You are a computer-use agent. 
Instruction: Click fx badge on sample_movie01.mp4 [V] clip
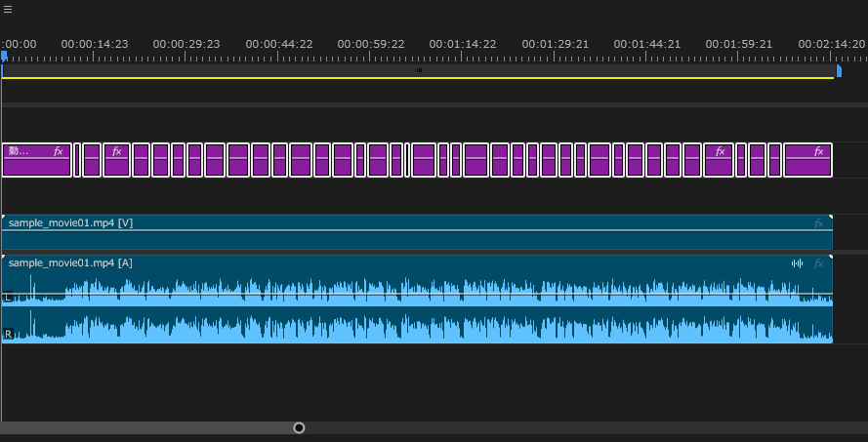[x=819, y=223]
